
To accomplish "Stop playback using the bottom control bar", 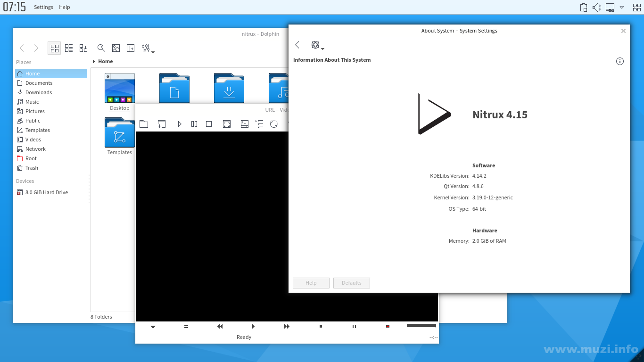I will pyautogui.click(x=321, y=327).
